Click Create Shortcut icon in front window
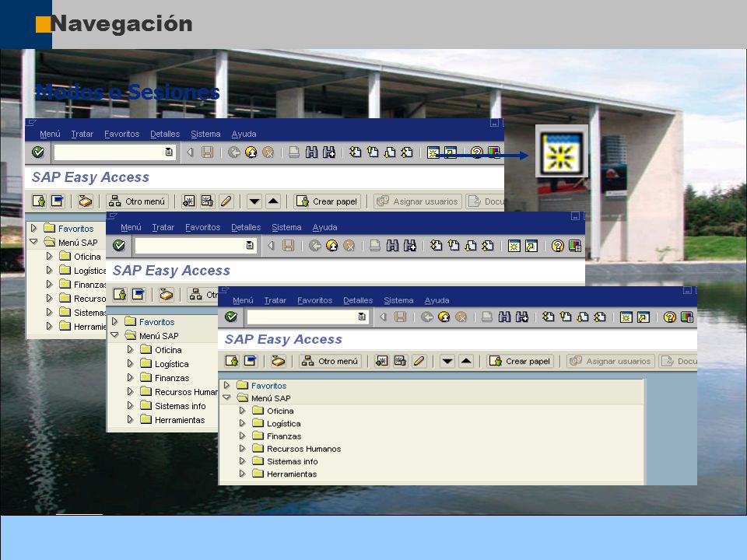The height and width of the screenshot is (560, 747). 644,317
